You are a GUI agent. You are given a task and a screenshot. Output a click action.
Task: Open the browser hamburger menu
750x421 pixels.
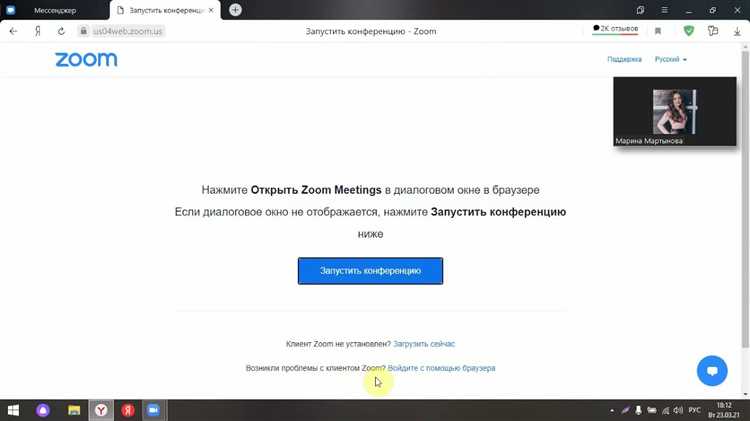click(x=664, y=10)
